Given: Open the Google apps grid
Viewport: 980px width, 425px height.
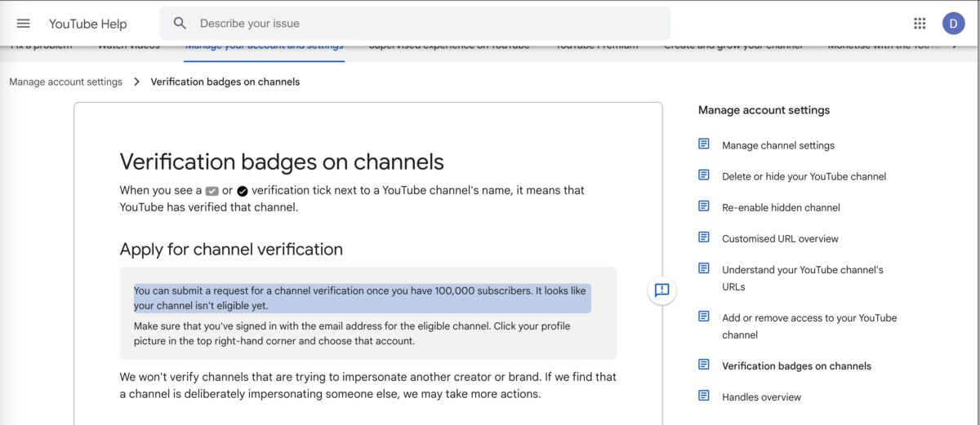Looking at the screenshot, I should click(920, 24).
